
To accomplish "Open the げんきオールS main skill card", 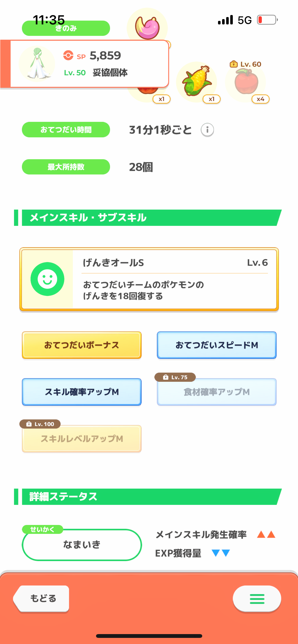I will (149, 279).
